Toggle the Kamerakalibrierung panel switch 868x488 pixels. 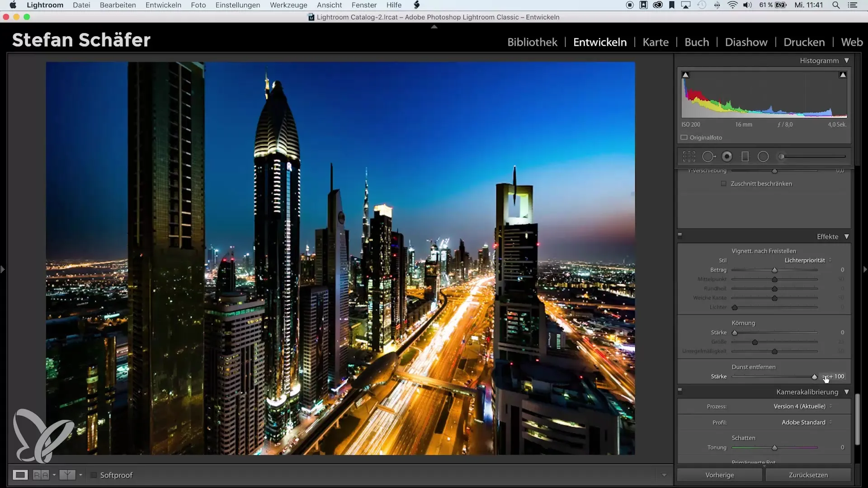coord(680,390)
